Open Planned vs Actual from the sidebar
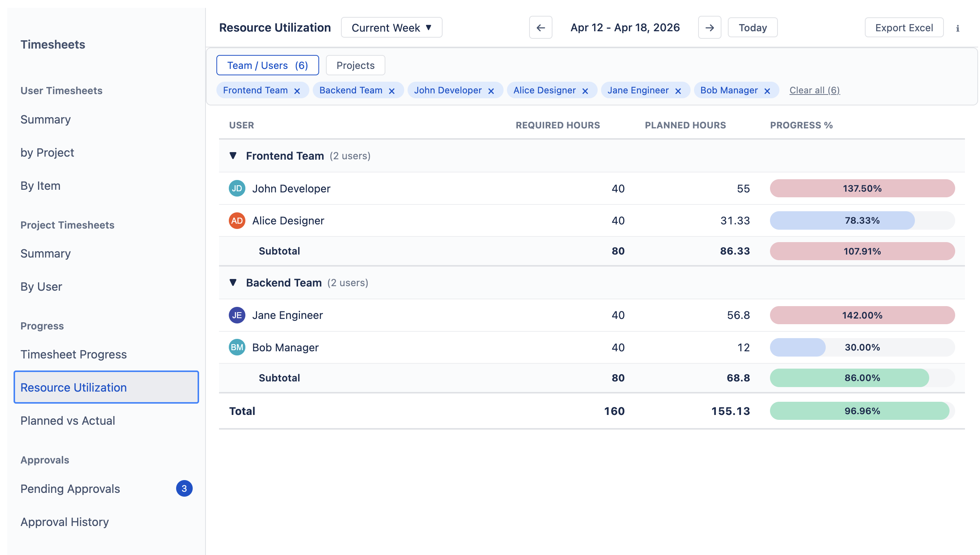 67,421
